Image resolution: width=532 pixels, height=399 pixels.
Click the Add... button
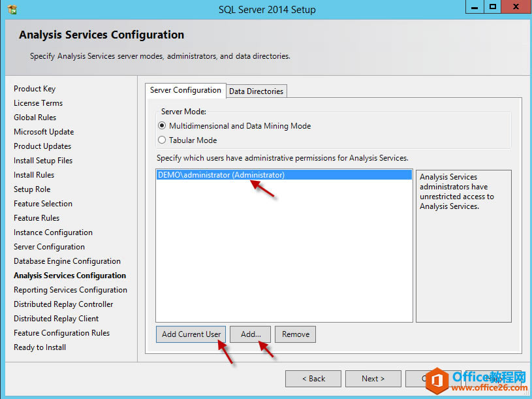coord(251,334)
